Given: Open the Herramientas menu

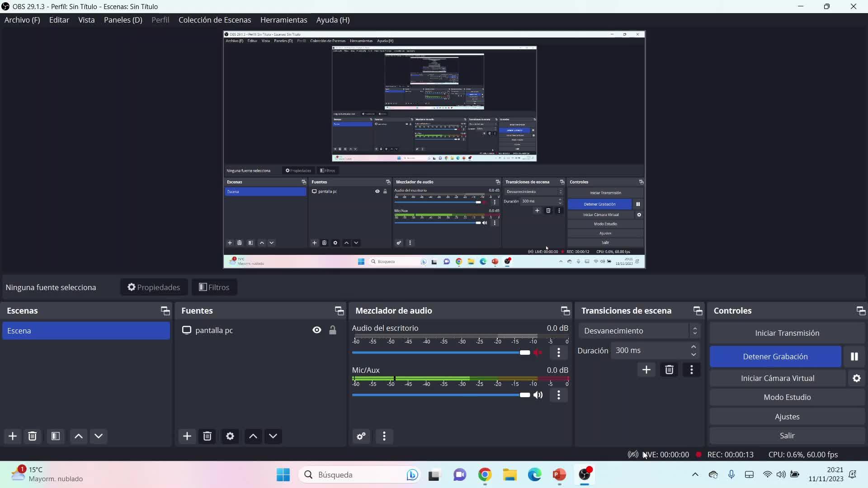Looking at the screenshot, I should 283,20.
